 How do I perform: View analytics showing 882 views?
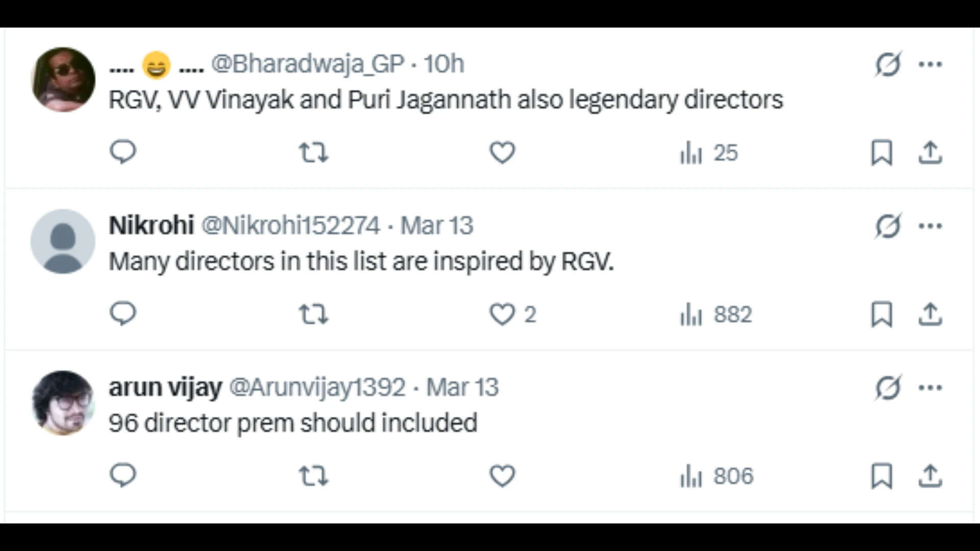tap(716, 314)
